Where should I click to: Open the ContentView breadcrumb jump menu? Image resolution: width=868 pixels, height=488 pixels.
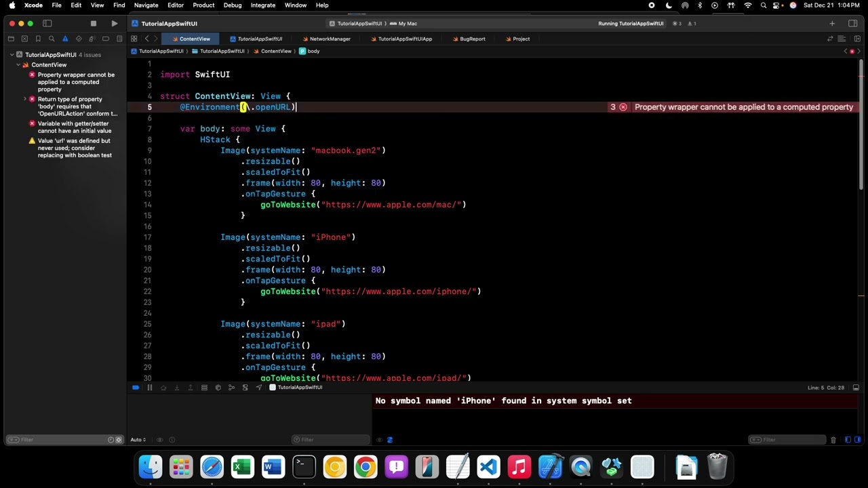tap(272, 52)
